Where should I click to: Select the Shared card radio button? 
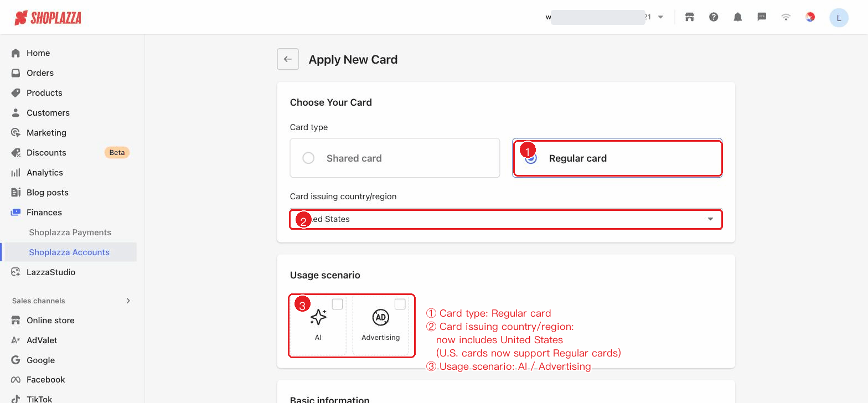(x=308, y=158)
